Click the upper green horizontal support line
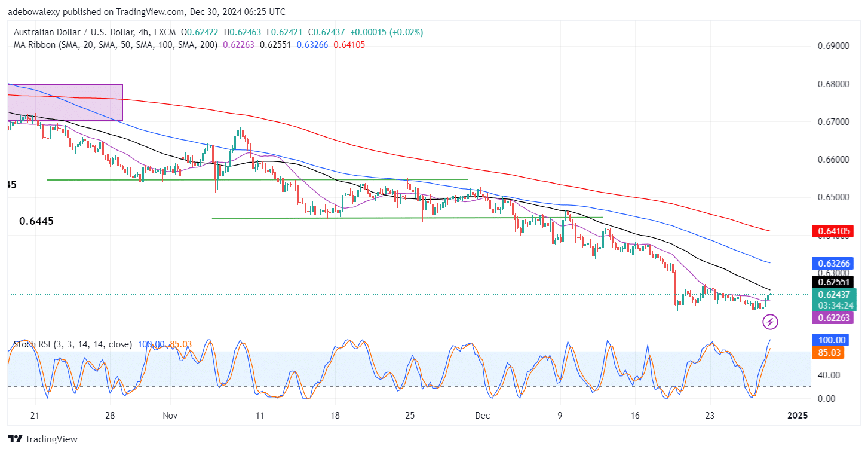The height and width of the screenshot is (452, 868). tap(257, 179)
